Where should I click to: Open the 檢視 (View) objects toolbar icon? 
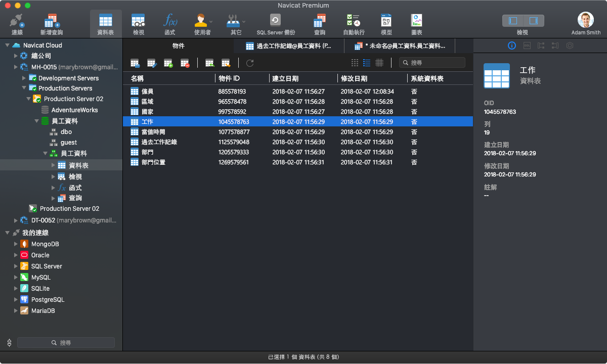coord(138,21)
